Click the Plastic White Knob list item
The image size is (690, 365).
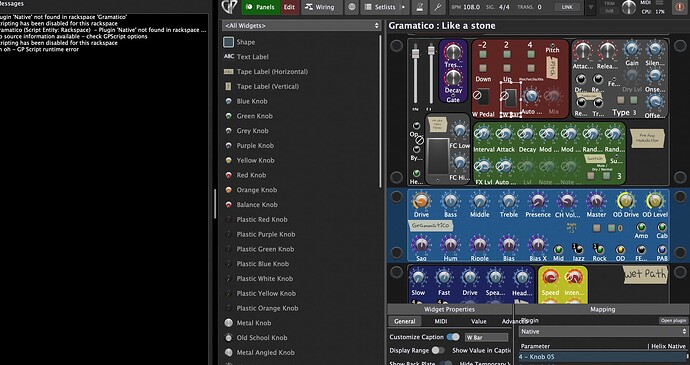click(x=264, y=278)
